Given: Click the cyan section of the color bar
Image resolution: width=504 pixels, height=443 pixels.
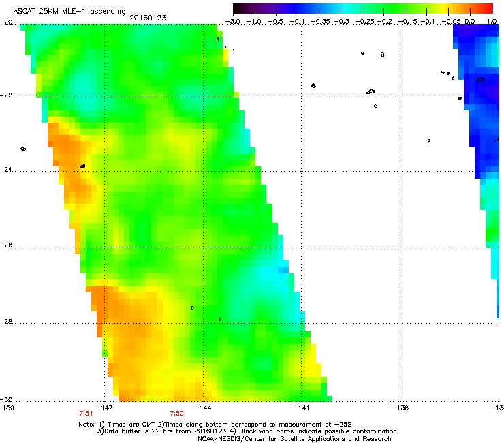Looking at the screenshot, I should pos(345,8).
